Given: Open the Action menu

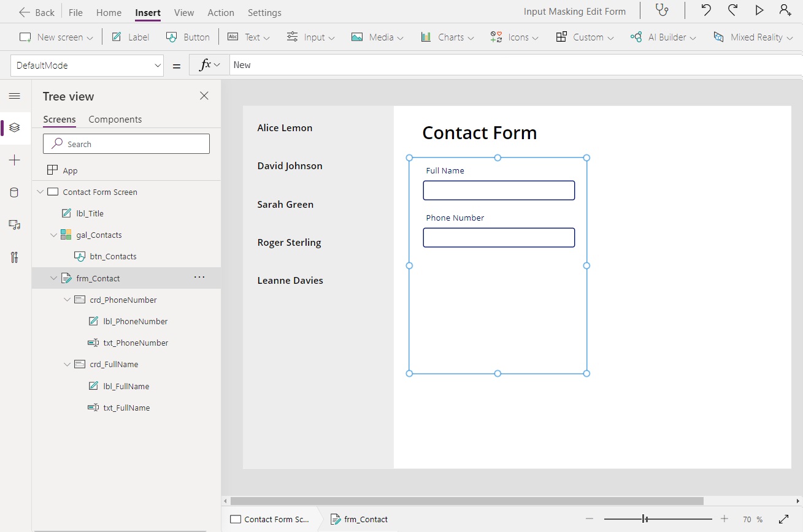Looking at the screenshot, I should click(220, 12).
